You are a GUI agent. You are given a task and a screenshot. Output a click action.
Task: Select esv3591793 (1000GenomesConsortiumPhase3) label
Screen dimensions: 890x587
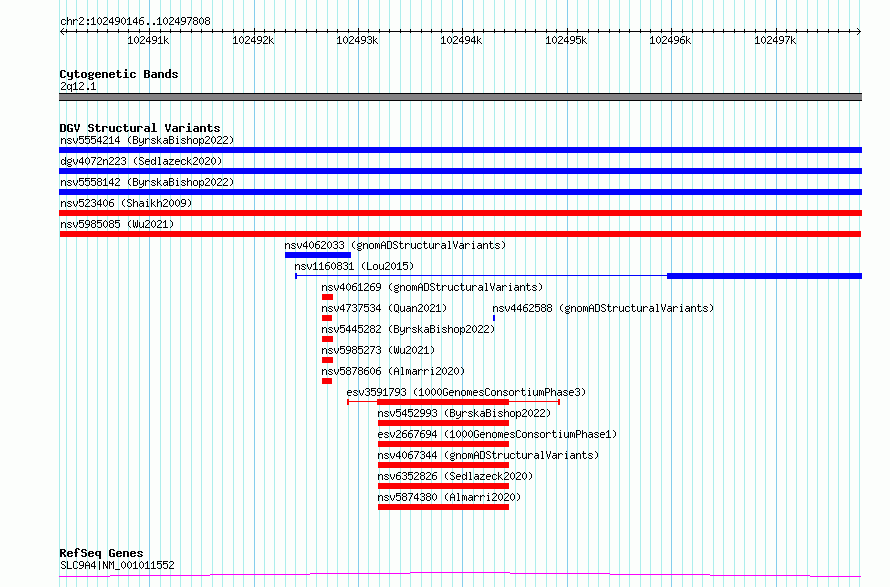pos(466,392)
